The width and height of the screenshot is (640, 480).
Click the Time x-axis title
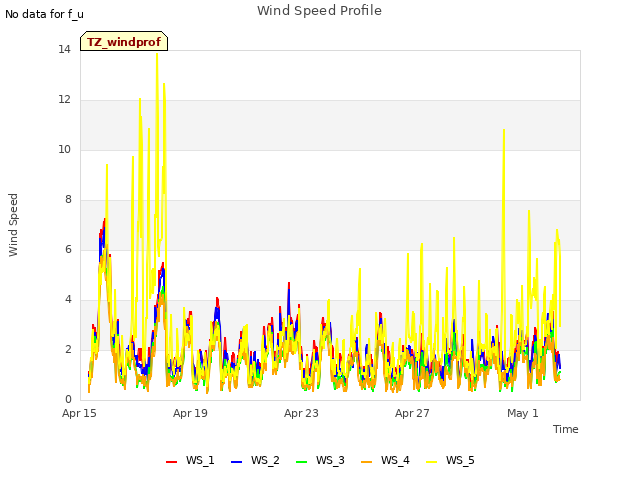pos(566,429)
